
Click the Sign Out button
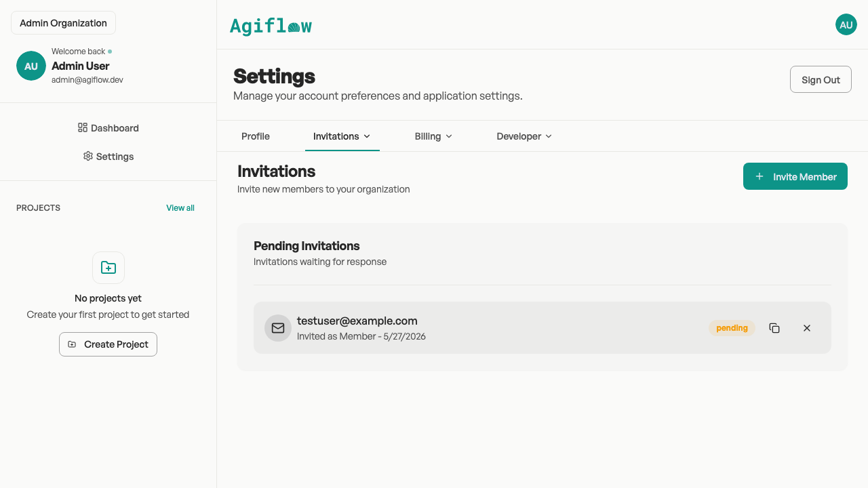821,79
